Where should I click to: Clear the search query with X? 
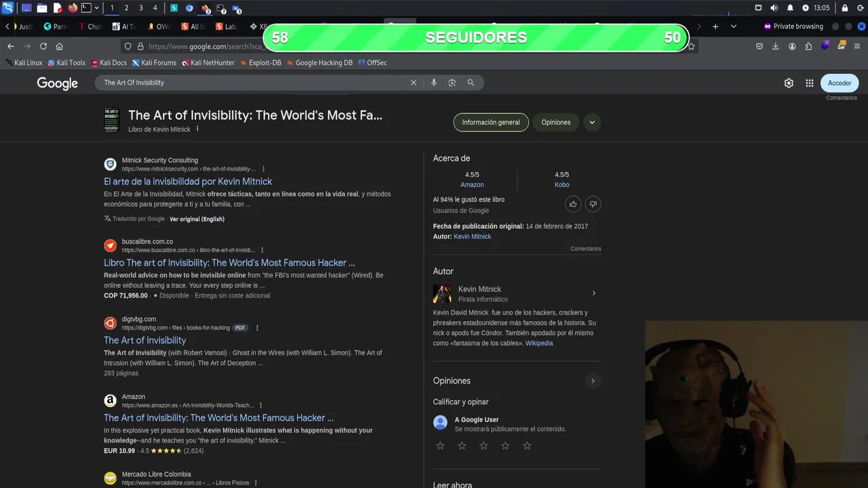pos(414,83)
